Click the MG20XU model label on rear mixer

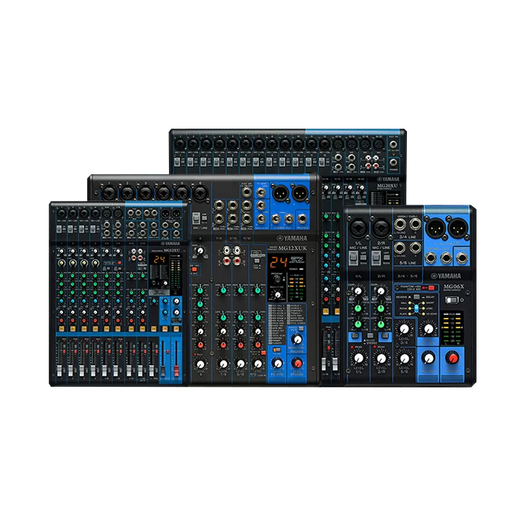(388, 186)
